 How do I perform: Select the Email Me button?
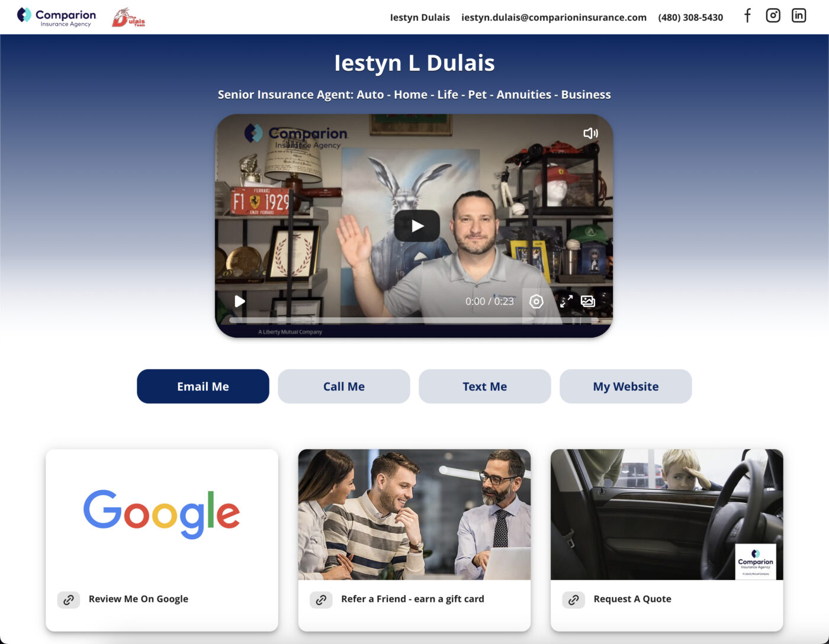tap(203, 386)
